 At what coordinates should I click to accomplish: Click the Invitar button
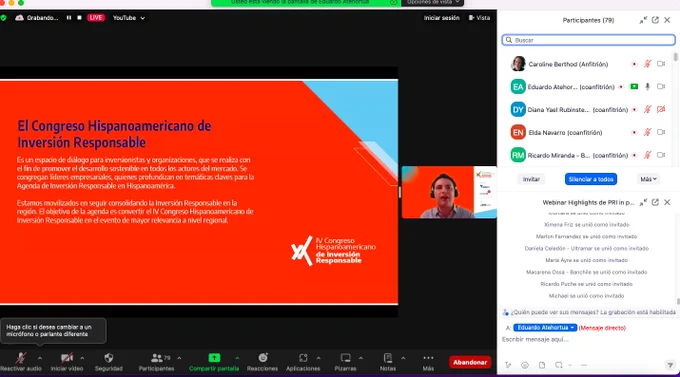point(531,179)
